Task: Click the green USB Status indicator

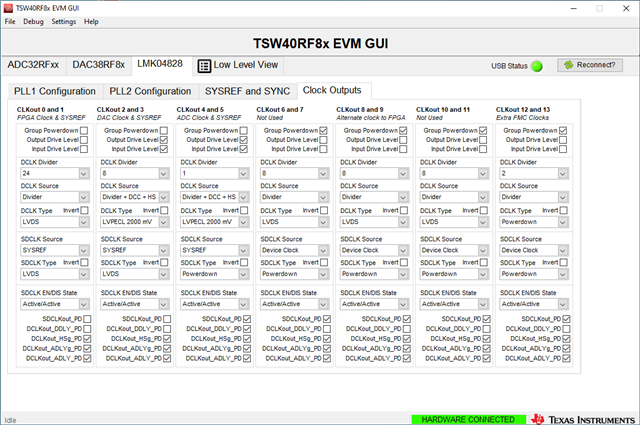Action: pyautogui.click(x=537, y=66)
